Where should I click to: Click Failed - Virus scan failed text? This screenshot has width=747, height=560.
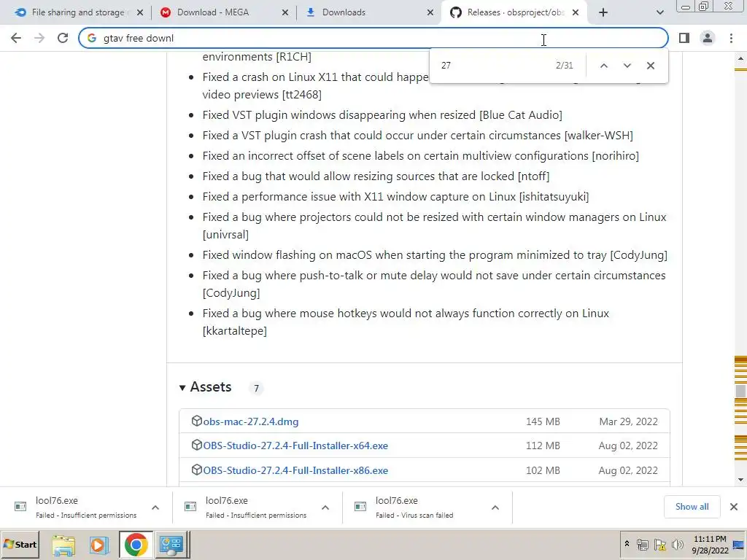coord(414,516)
